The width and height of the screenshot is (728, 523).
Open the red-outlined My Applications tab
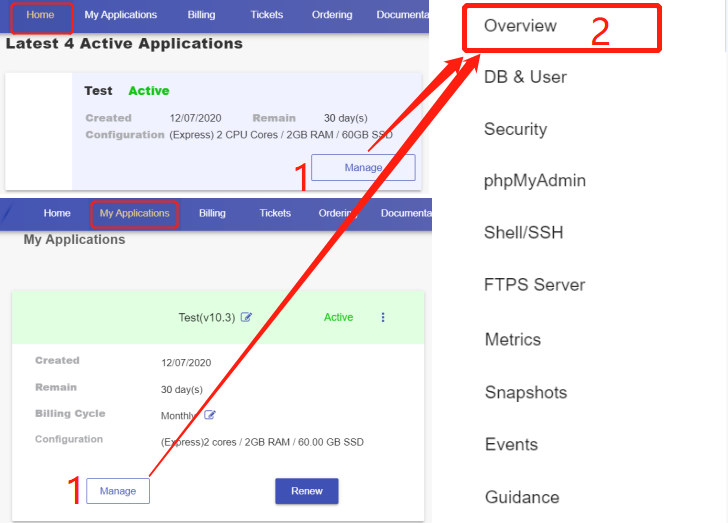(x=134, y=213)
